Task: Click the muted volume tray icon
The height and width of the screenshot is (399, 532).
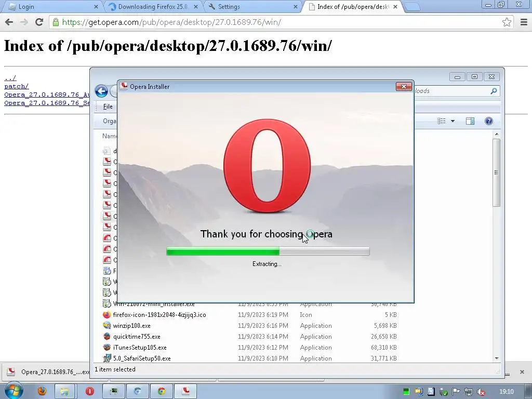Action: tap(481, 392)
